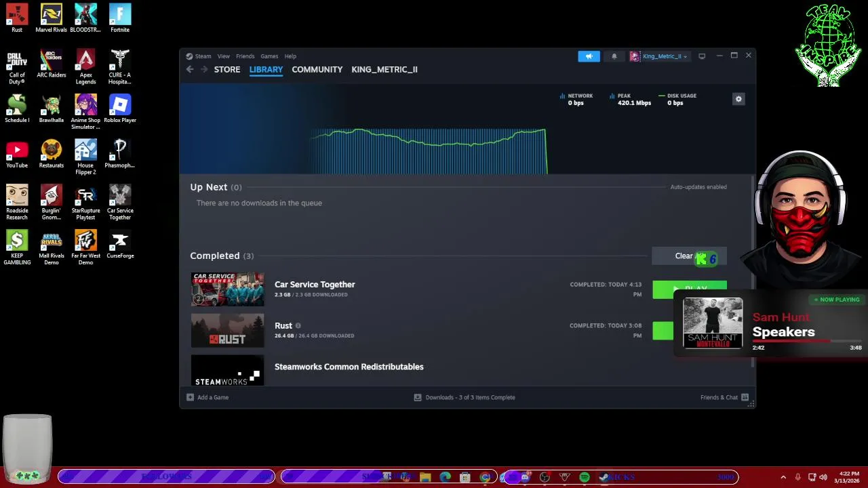This screenshot has height=488, width=868.
Task: Click the info icon next to Rust
Action: 298,326
